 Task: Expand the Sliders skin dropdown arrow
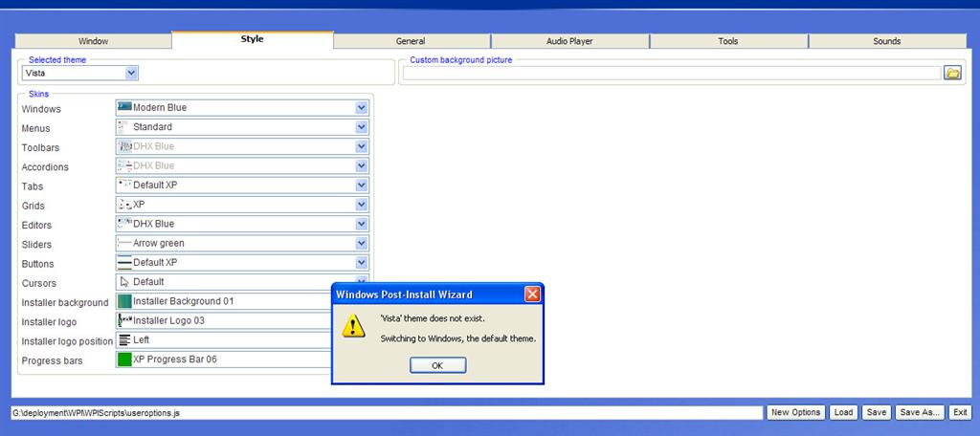click(361, 243)
